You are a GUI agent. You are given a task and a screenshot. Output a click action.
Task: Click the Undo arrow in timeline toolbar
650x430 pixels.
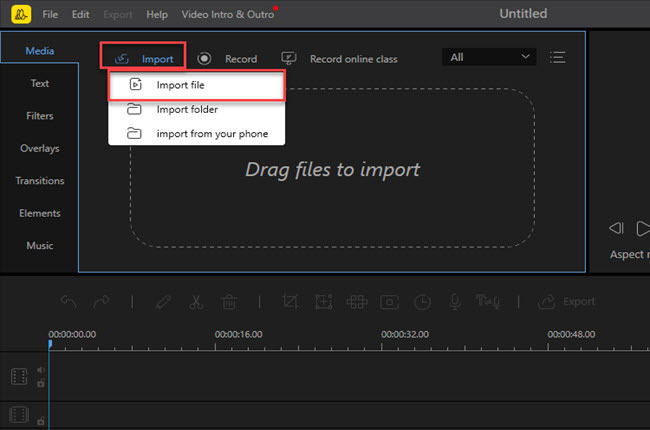coord(68,301)
